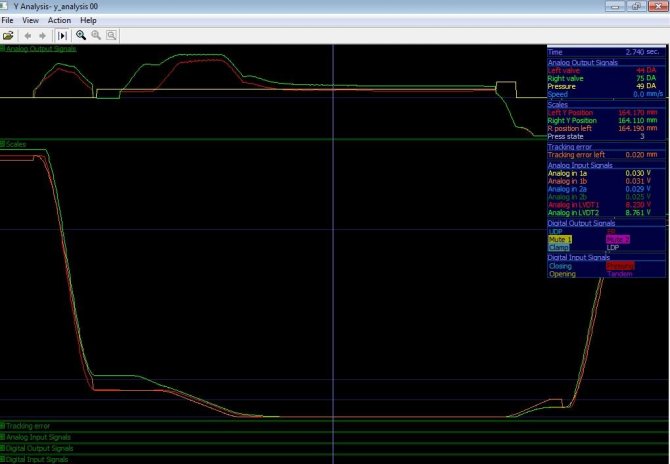
Task: Open the File menu
Action: tap(7, 20)
